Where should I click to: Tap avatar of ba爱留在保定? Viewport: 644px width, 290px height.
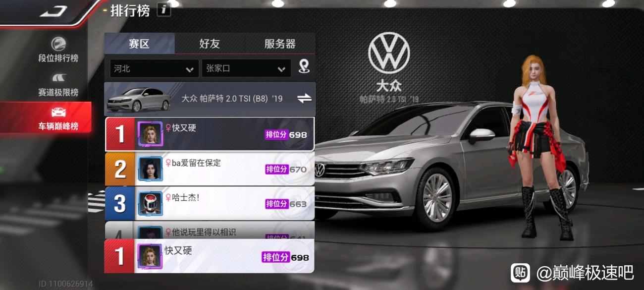(150, 169)
